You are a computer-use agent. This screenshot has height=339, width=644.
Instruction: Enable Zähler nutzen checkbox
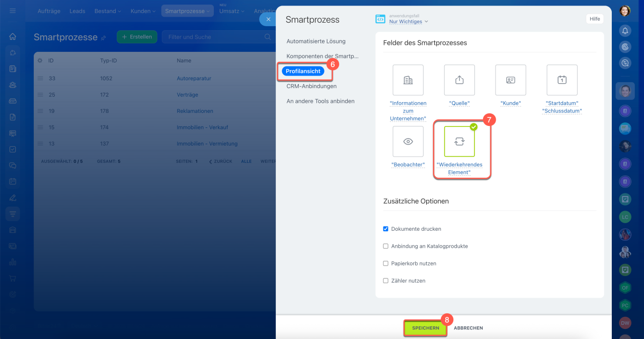386,281
